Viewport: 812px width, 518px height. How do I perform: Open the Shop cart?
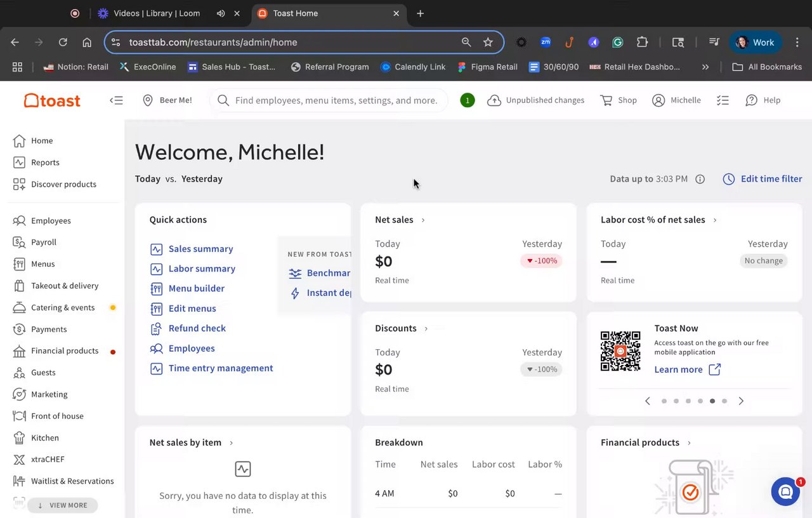tap(619, 100)
